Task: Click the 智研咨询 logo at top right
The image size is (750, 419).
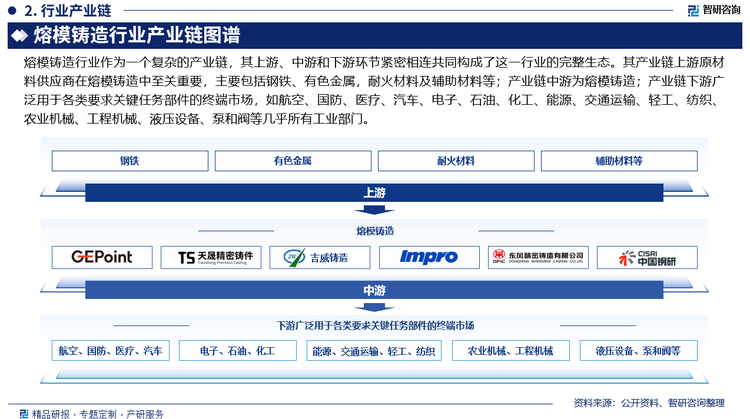Action: click(x=713, y=10)
